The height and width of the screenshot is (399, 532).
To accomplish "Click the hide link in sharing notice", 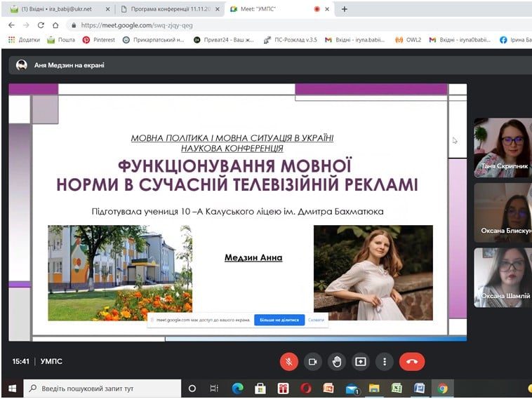I will [317, 320].
